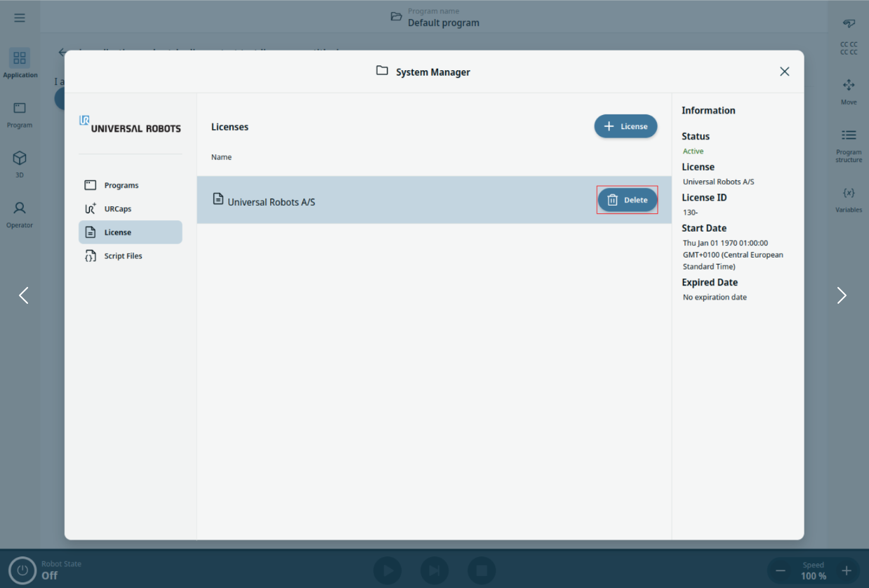Add a new license with License button
This screenshot has width=869, height=588.
coord(625,126)
